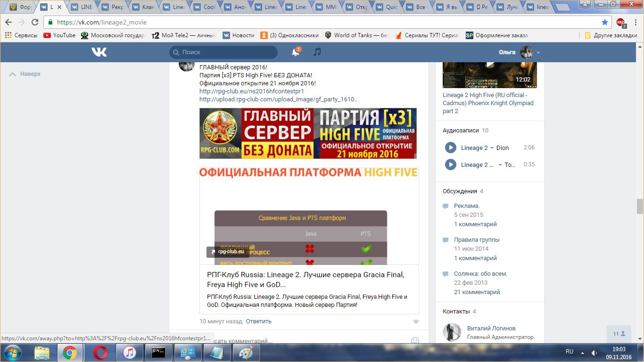
Task: Open the command prompt taskbar icon
Action: [158, 353]
